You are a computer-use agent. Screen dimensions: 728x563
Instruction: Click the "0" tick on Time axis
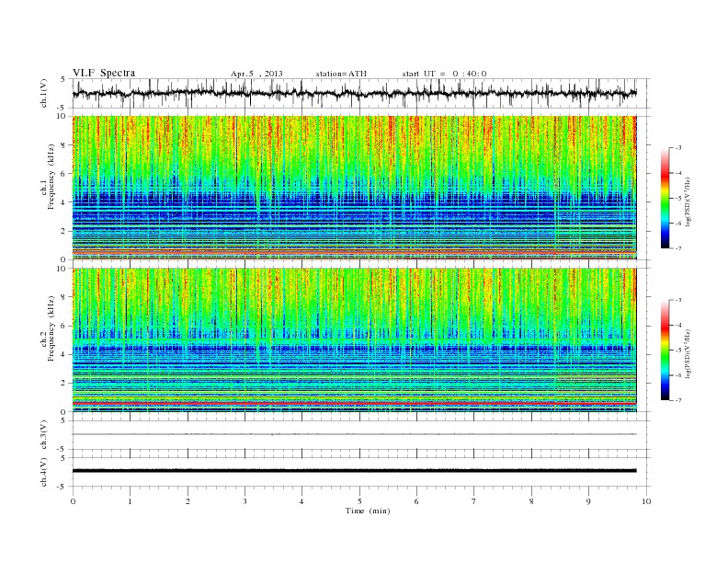73,501
